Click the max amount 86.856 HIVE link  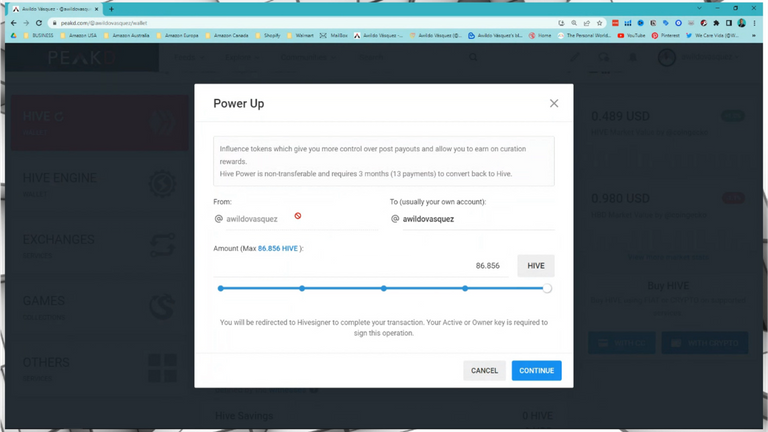pos(277,248)
